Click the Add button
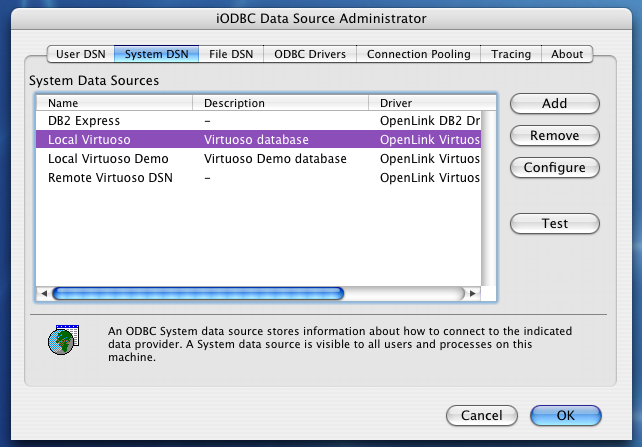 point(555,104)
